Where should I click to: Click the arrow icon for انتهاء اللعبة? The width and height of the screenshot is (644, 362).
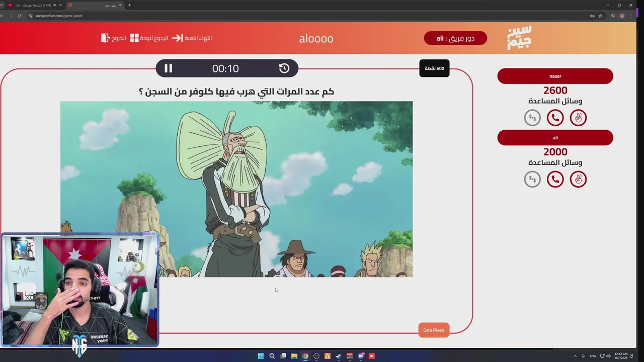[x=177, y=38]
